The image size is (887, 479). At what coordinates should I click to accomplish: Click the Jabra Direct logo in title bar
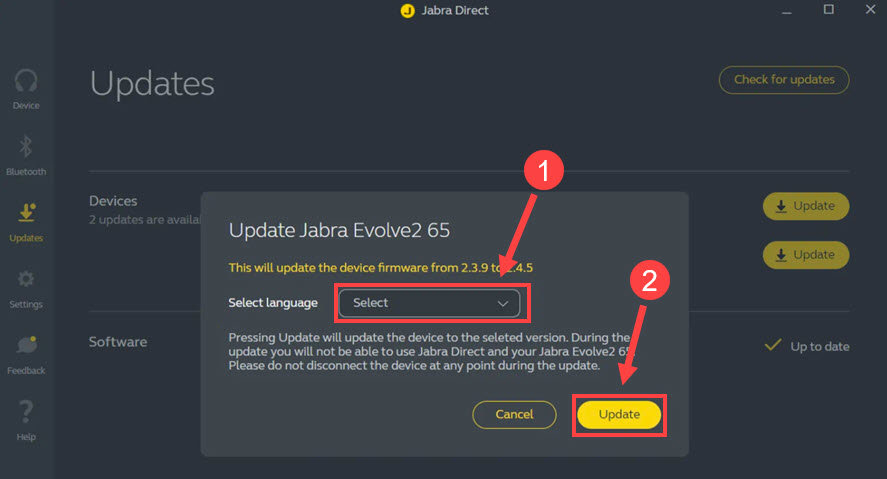407,11
